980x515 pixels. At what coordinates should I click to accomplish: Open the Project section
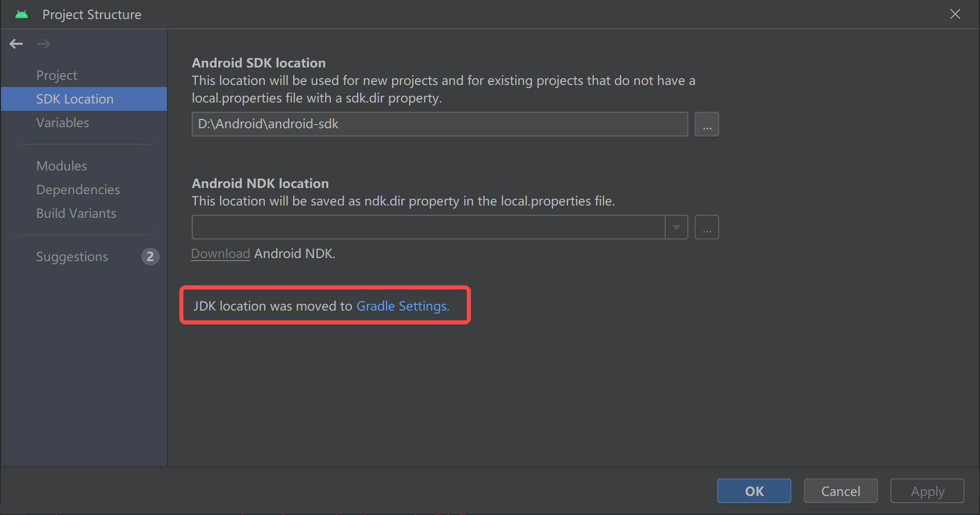pos(57,75)
